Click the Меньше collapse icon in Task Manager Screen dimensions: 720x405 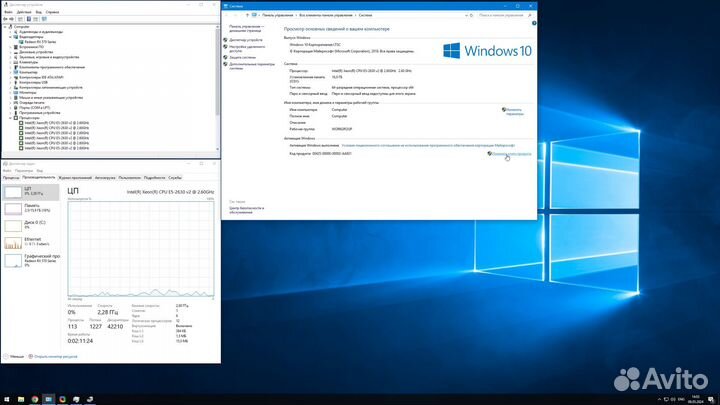6,356
